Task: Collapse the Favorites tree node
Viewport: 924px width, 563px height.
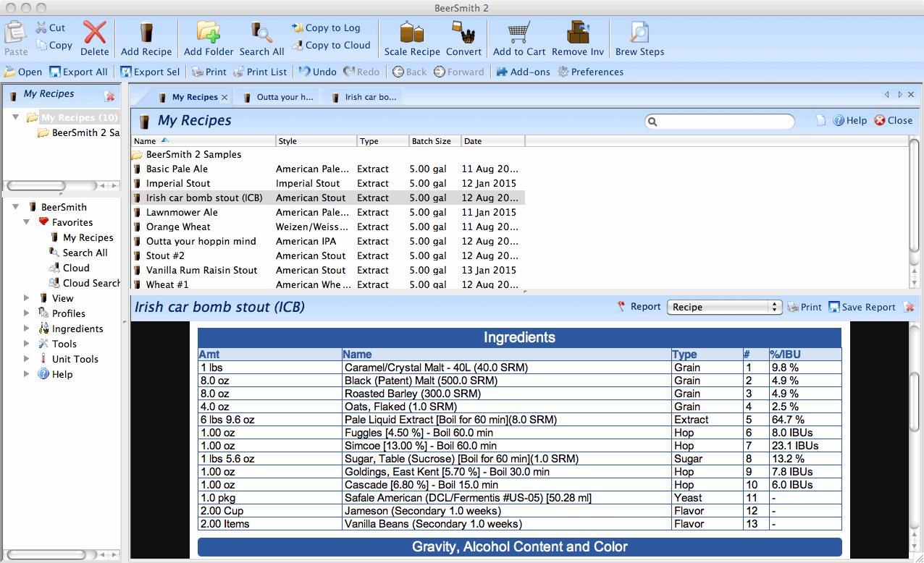Action: click(27, 222)
